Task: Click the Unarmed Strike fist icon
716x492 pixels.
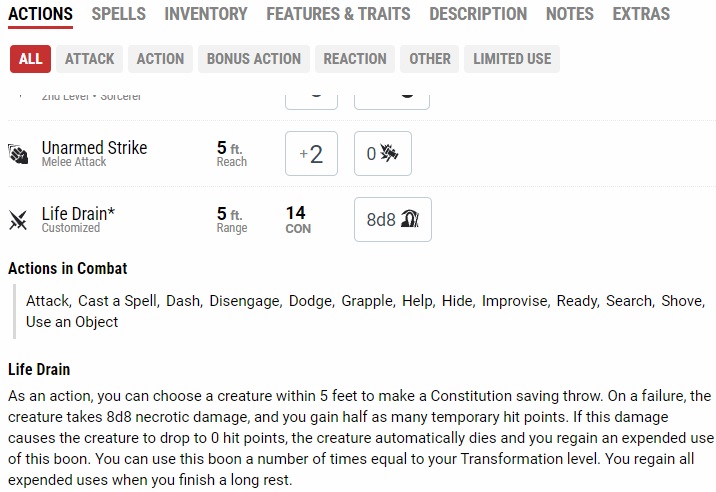Action: click(x=18, y=154)
